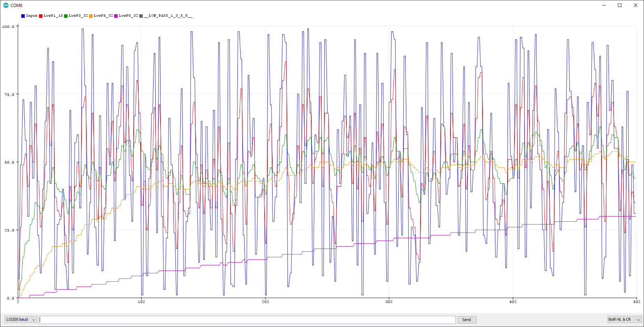Click the COM6 window title text
The width and height of the screenshot is (644, 327).
[16, 6]
